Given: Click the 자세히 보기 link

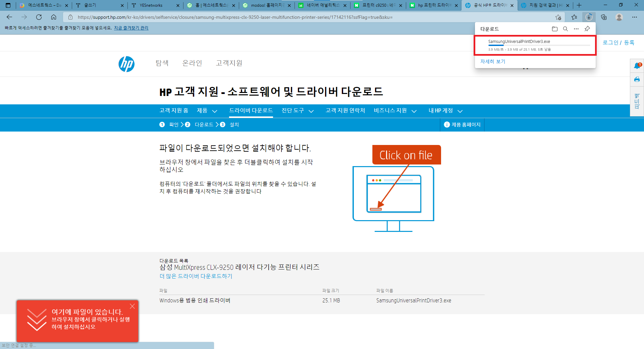Looking at the screenshot, I should tap(493, 61).
